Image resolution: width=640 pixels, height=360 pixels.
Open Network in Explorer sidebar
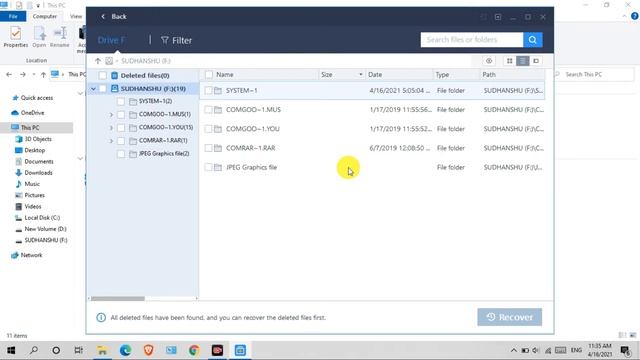pyautogui.click(x=31, y=255)
